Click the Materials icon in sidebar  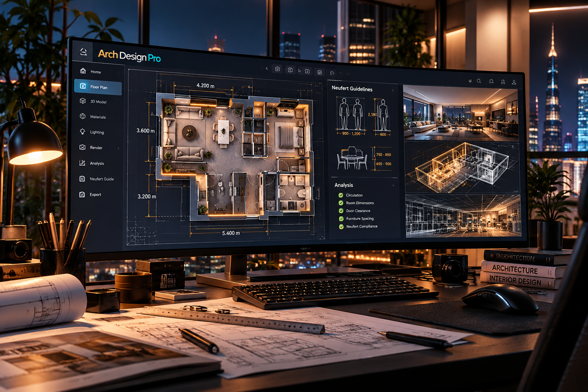pyautogui.click(x=83, y=116)
